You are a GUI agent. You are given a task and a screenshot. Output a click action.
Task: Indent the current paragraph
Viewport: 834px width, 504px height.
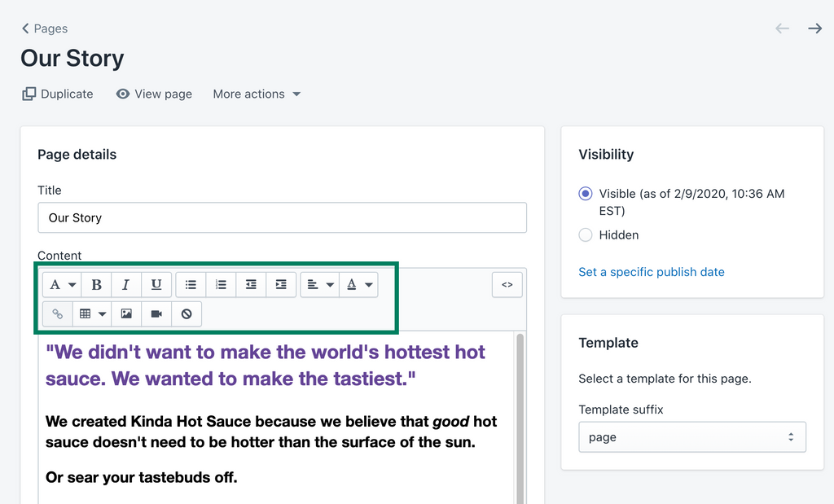[281, 285]
